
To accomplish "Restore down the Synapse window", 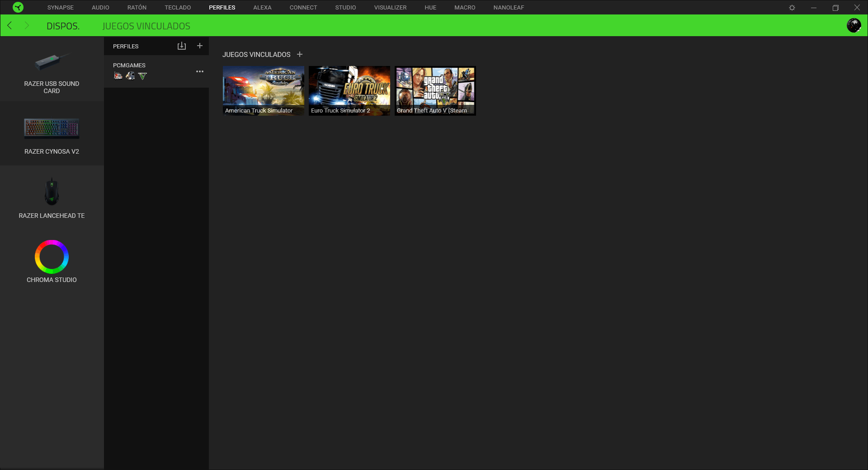I will tap(835, 8).
